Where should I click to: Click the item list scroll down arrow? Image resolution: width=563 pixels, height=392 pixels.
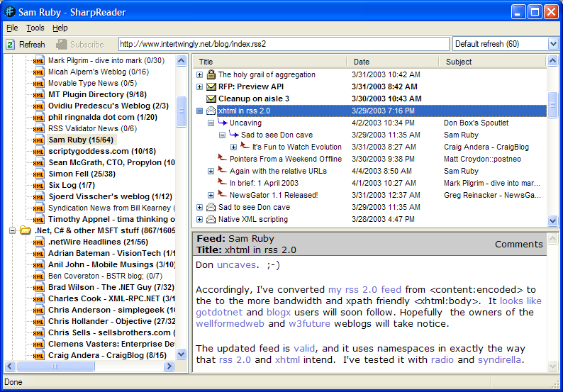click(553, 220)
